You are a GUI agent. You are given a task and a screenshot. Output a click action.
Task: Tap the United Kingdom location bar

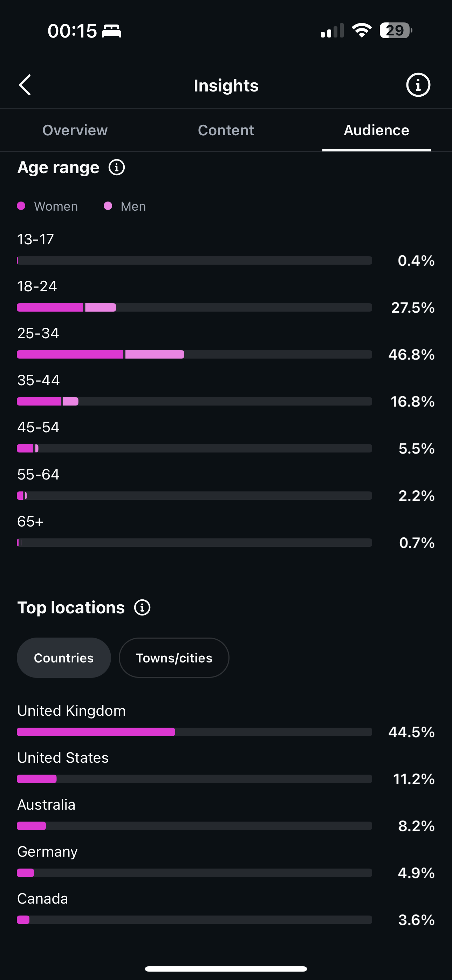[x=194, y=732]
